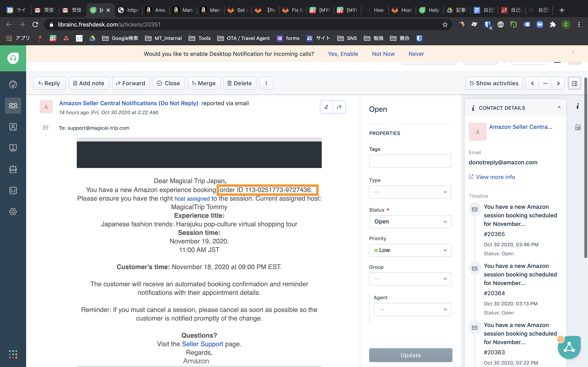Open the Admin gear icon in sidebar

pyautogui.click(x=13, y=212)
